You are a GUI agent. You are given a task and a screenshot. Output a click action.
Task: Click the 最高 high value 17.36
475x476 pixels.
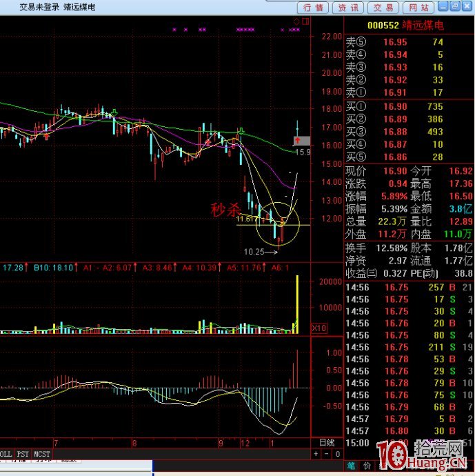coord(461,184)
